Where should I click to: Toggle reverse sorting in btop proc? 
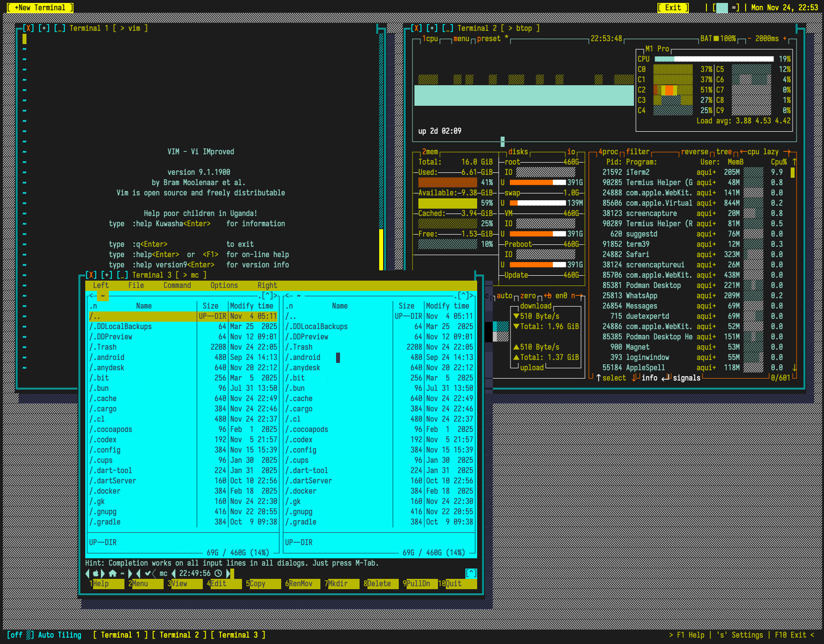[x=695, y=152]
